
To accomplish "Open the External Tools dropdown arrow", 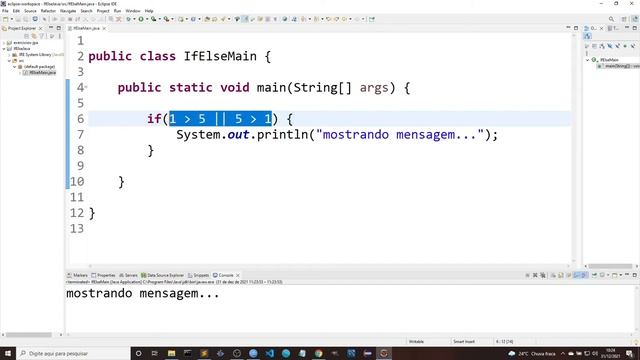I will [172, 19].
